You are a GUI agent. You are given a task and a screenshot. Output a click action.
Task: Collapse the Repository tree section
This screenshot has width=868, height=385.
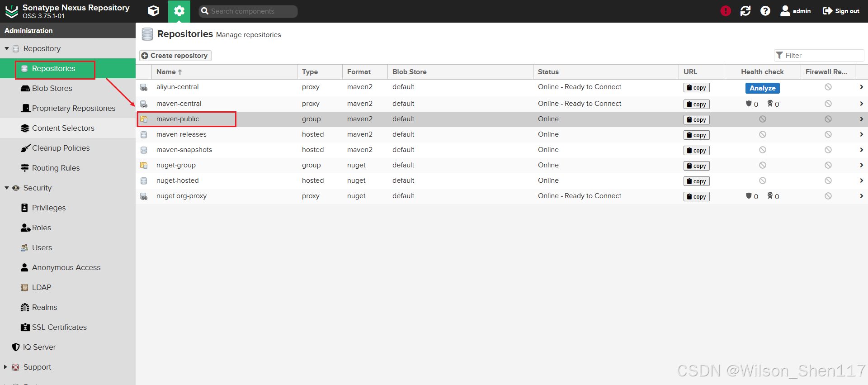(7, 48)
